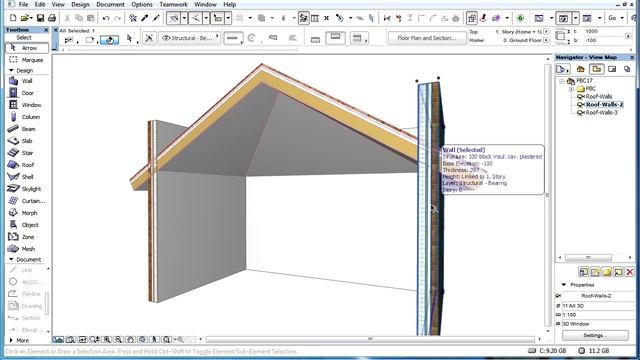Toggle the first snap guides button
Image resolution: width=640 pixels, height=360 pixels.
click(174, 18)
